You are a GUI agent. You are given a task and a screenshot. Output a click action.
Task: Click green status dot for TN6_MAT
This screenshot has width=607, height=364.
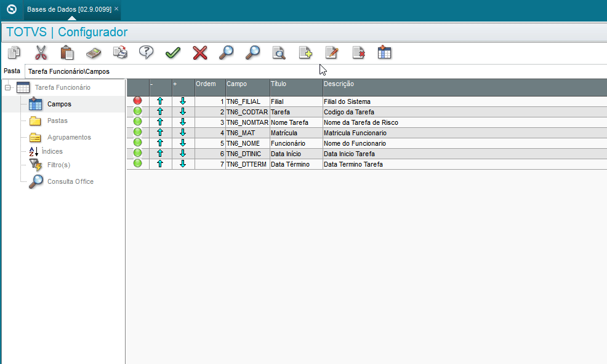[x=137, y=132]
